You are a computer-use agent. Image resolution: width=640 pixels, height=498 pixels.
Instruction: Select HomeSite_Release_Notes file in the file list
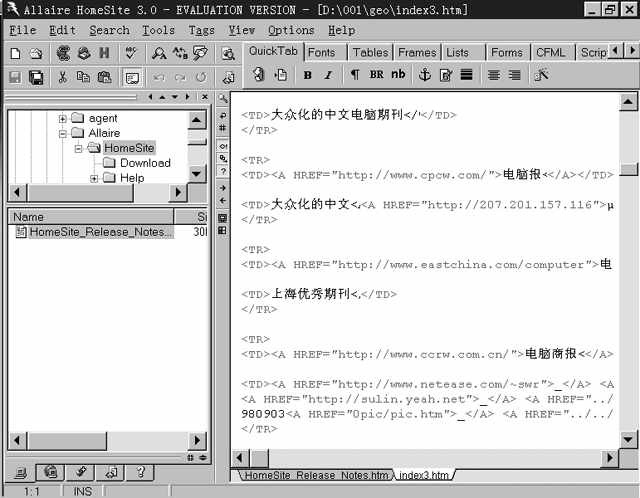(x=100, y=232)
